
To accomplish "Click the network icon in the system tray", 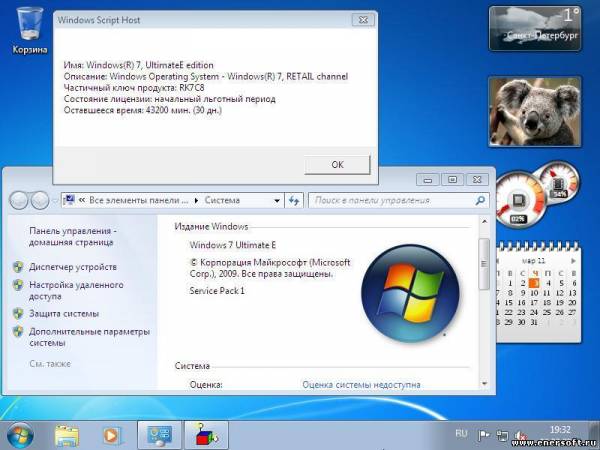I will pyautogui.click(x=502, y=435).
